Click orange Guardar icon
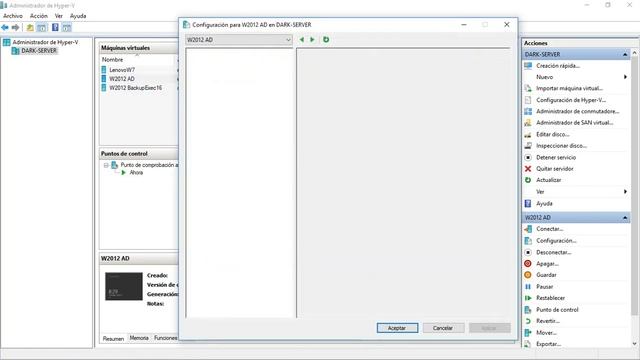Viewport: 640px width, 360px height. click(x=528, y=275)
